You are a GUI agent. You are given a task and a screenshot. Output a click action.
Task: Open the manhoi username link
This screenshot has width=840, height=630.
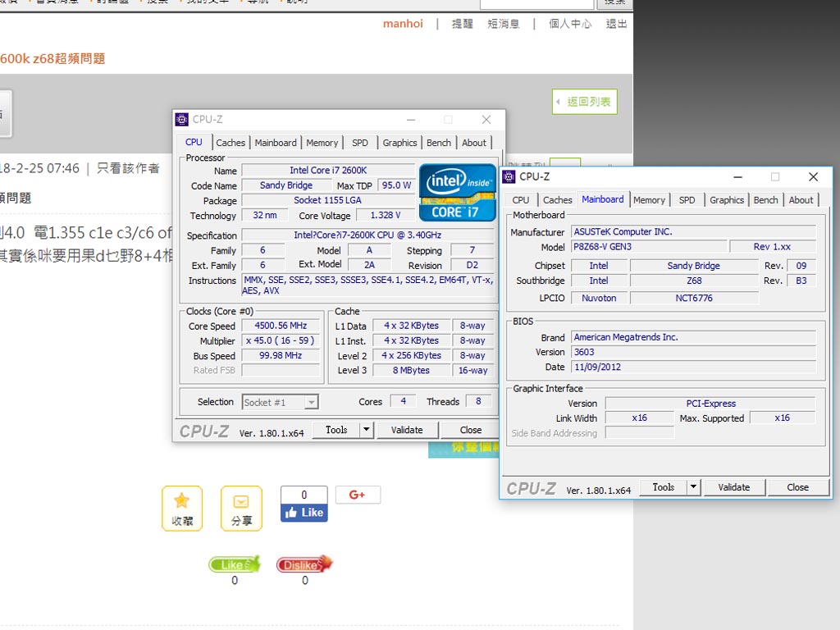(x=403, y=24)
